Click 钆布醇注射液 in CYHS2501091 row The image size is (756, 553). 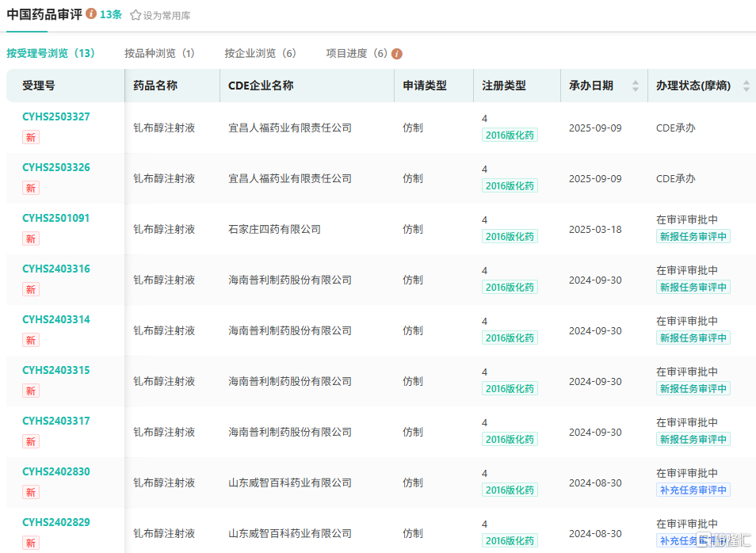(x=164, y=229)
